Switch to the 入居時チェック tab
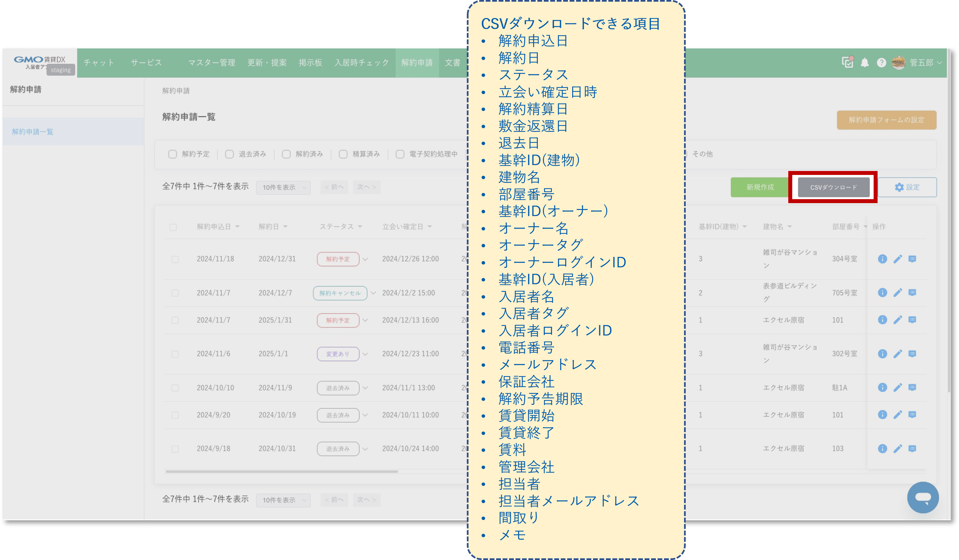959x560 pixels. pos(361,63)
